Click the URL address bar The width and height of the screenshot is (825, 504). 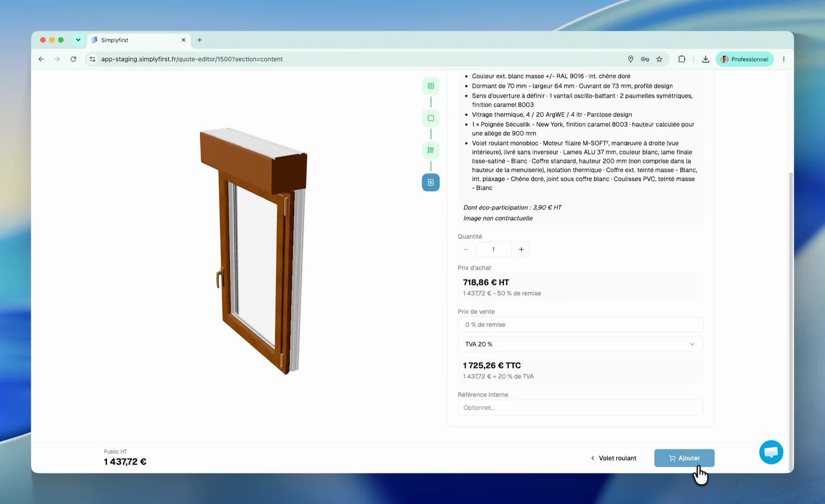(x=361, y=59)
